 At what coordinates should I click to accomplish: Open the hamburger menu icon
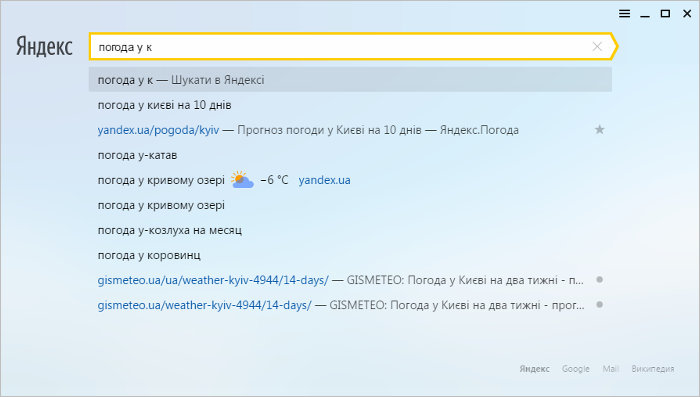pyautogui.click(x=624, y=14)
